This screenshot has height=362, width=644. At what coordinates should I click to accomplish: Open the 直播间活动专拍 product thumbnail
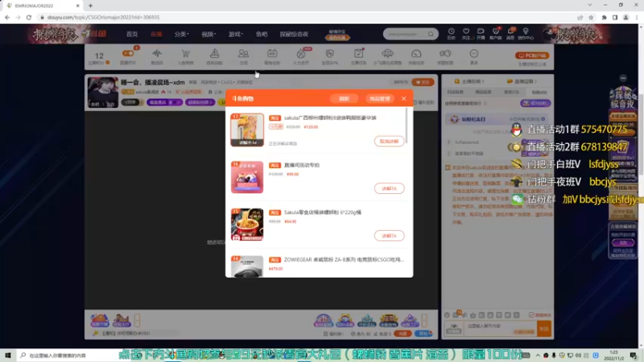247,177
